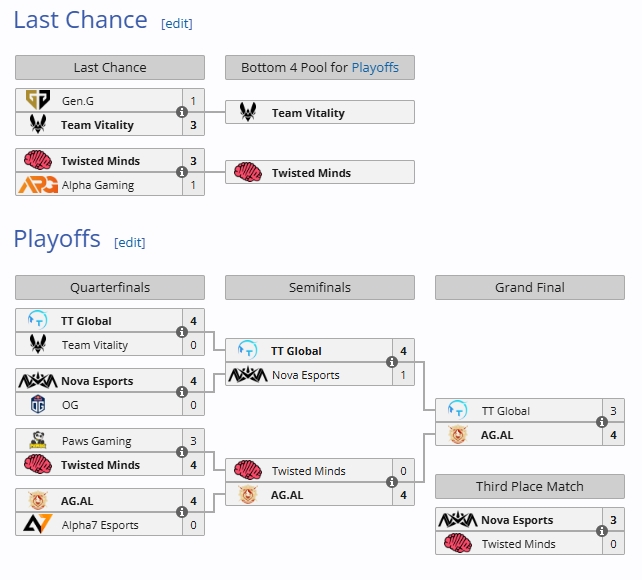Screen dimensions: 642x580
Task: Open Third Place Match info icon
Action: 601,531
